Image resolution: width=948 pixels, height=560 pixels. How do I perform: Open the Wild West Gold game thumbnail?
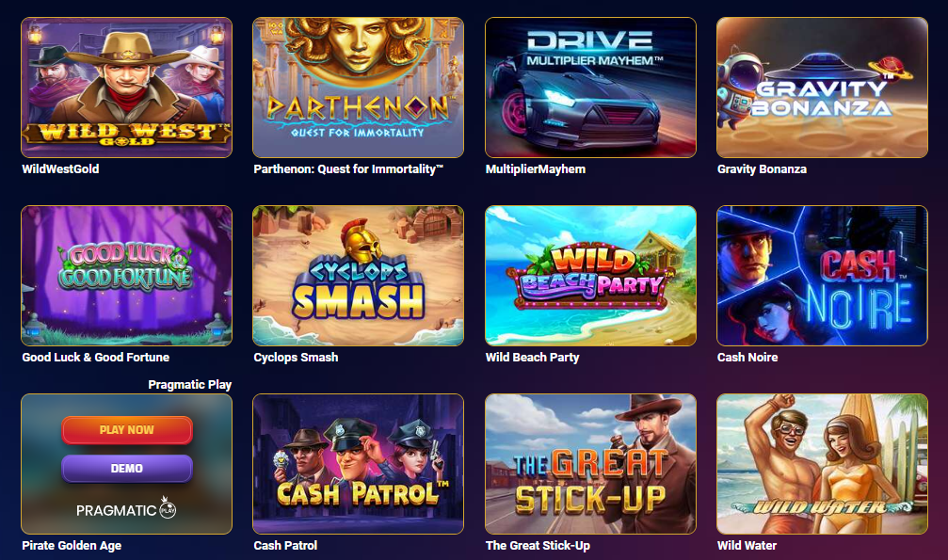126,88
